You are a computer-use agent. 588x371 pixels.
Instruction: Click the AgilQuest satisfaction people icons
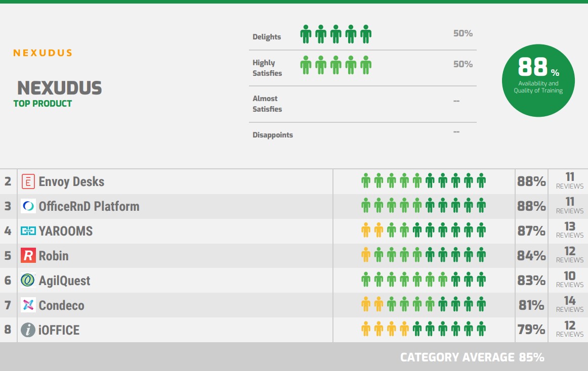pyautogui.click(x=424, y=280)
